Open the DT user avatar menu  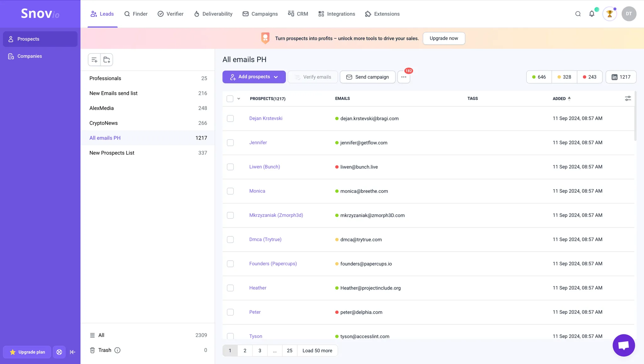pos(629,14)
